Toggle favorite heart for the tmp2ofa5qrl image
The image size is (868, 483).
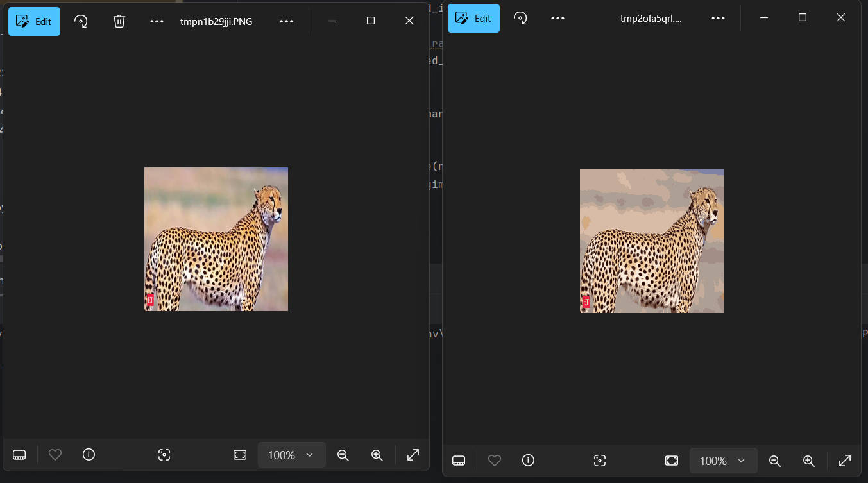pos(495,460)
